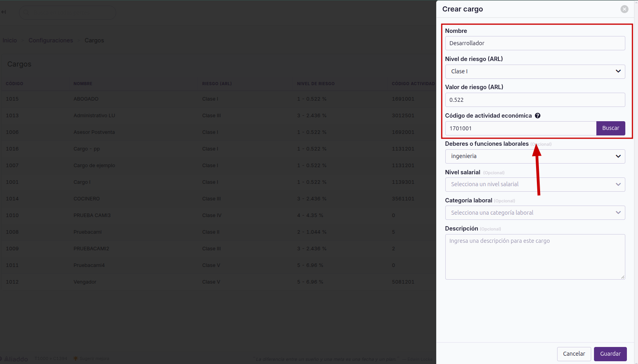The image size is (638, 364).
Task: Click the Buscar button
Action: click(x=611, y=128)
